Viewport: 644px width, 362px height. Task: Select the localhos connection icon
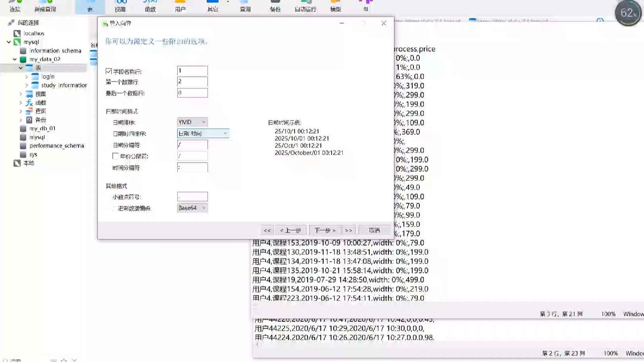[x=17, y=33]
